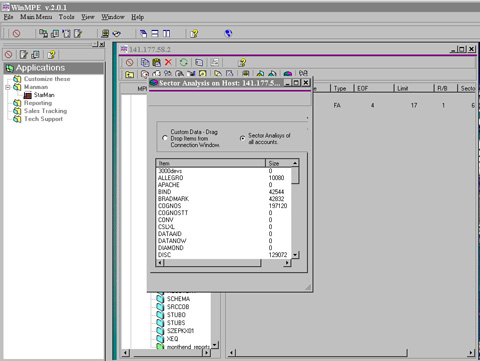Viewport: 480px width, 361px height.
Task: Open the Tools menu
Action: pyautogui.click(x=66, y=17)
